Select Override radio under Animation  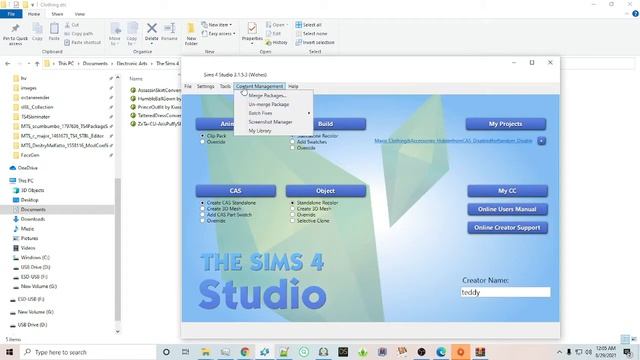click(202, 142)
